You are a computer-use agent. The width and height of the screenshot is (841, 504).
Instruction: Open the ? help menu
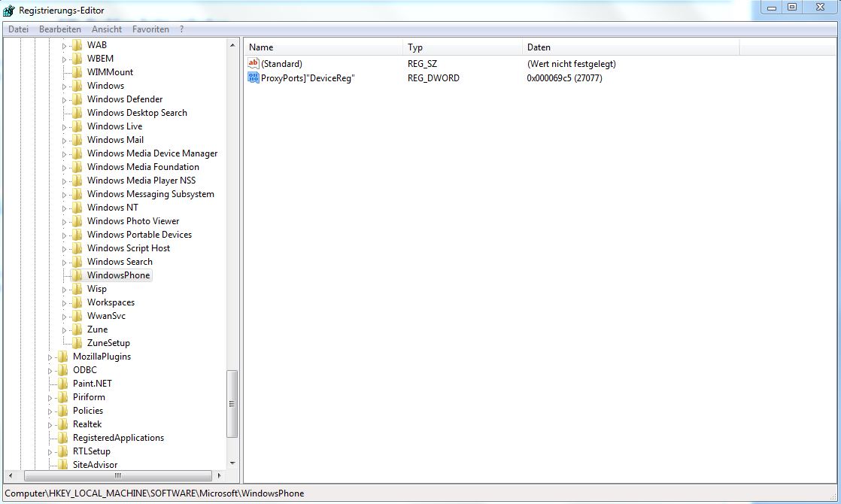(x=181, y=29)
